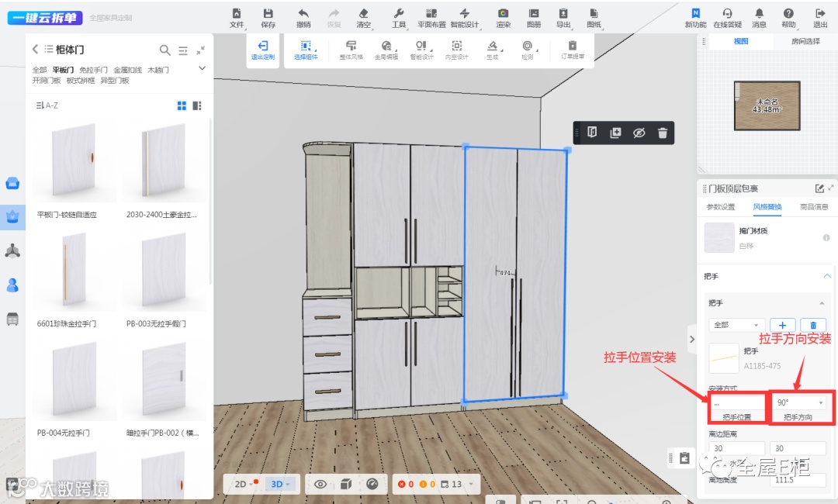
Task: Open 新功能 new features
Action: (x=695, y=18)
